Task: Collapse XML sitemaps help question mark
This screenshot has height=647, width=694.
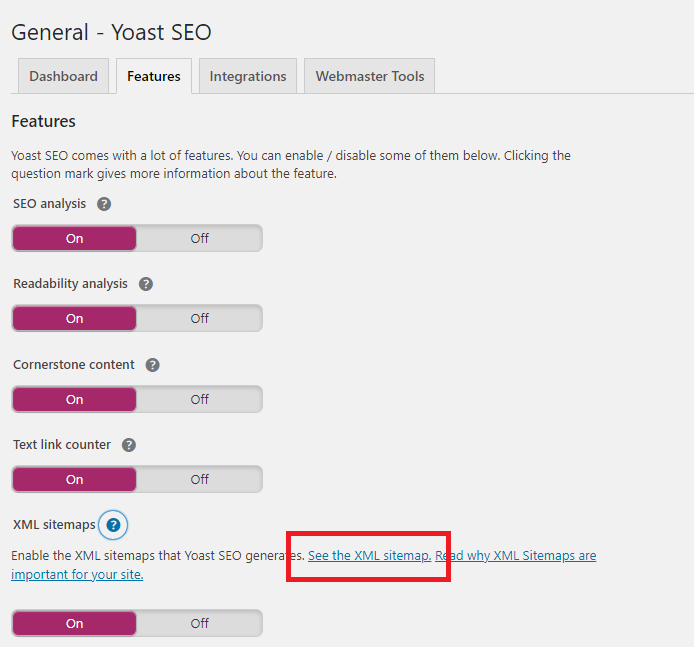Action: pos(113,525)
